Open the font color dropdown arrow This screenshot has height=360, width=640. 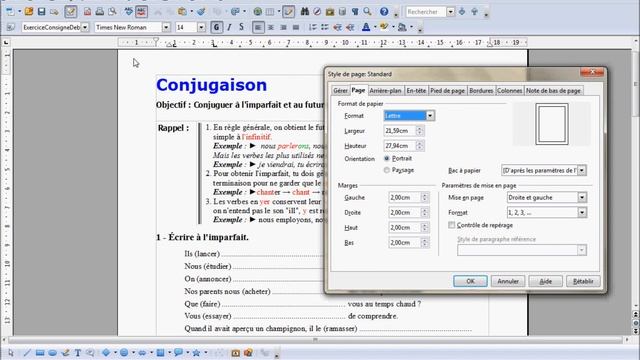[375, 27]
